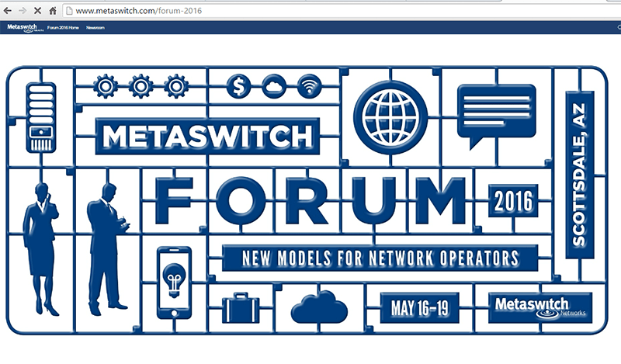The height and width of the screenshot is (364, 621).
Task: Click the small cloud circle icon beside the dollar
Action: click(x=274, y=86)
